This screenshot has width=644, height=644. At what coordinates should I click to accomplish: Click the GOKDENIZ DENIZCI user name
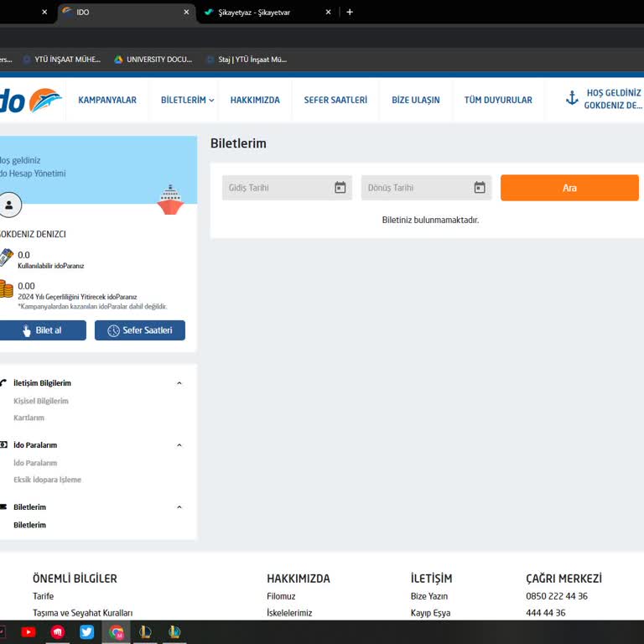(33, 234)
